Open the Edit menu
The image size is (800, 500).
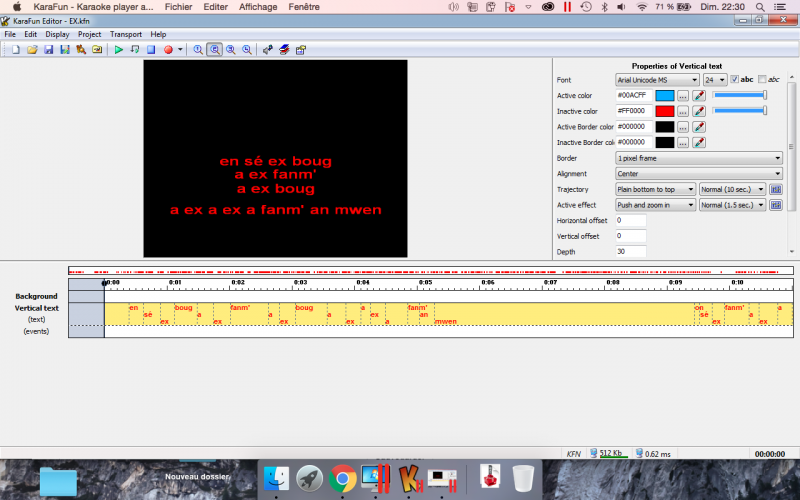pyautogui.click(x=31, y=34)
